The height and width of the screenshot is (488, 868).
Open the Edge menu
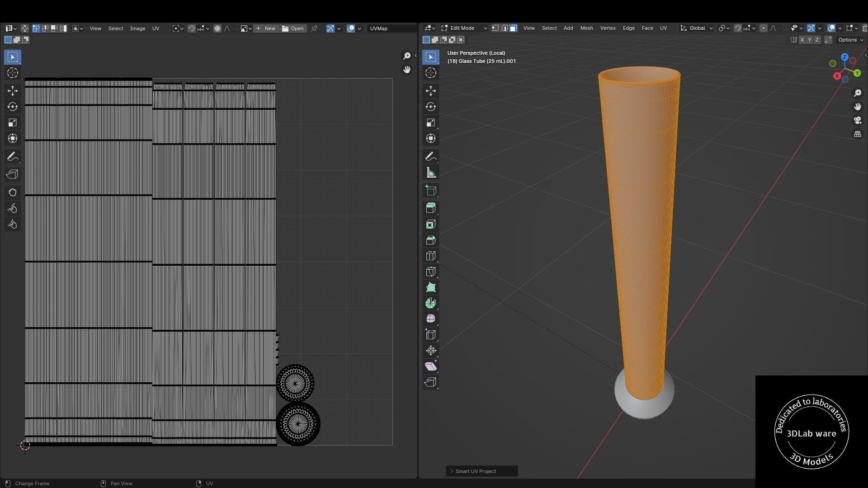(628, 28)
